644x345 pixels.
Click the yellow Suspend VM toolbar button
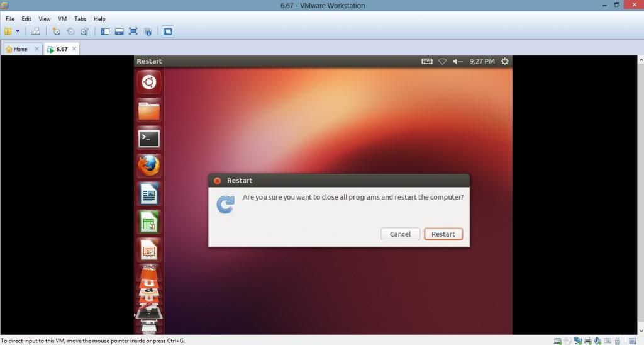click(8, 31)
